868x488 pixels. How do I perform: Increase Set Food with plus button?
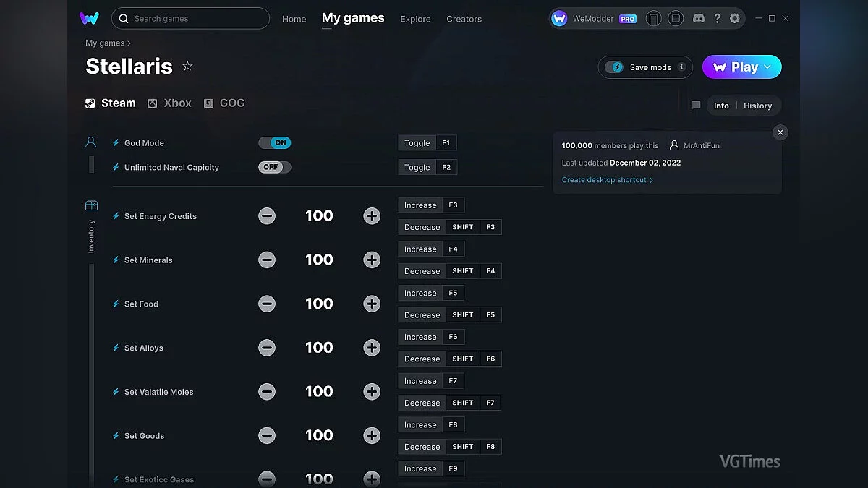372,304
